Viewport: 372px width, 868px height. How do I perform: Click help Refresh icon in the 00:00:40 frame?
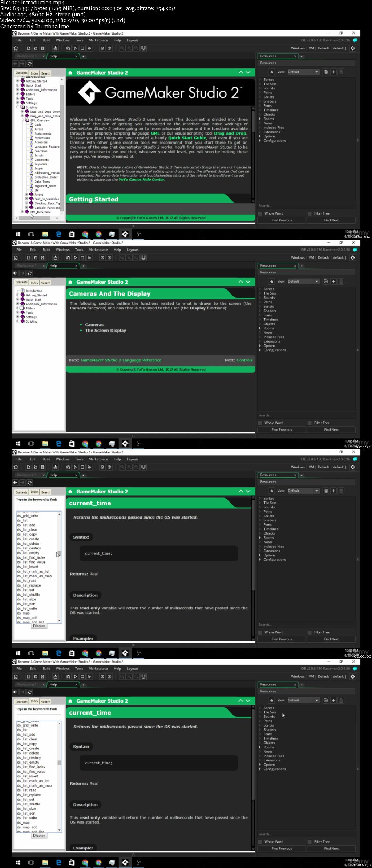tap(30, 64)
